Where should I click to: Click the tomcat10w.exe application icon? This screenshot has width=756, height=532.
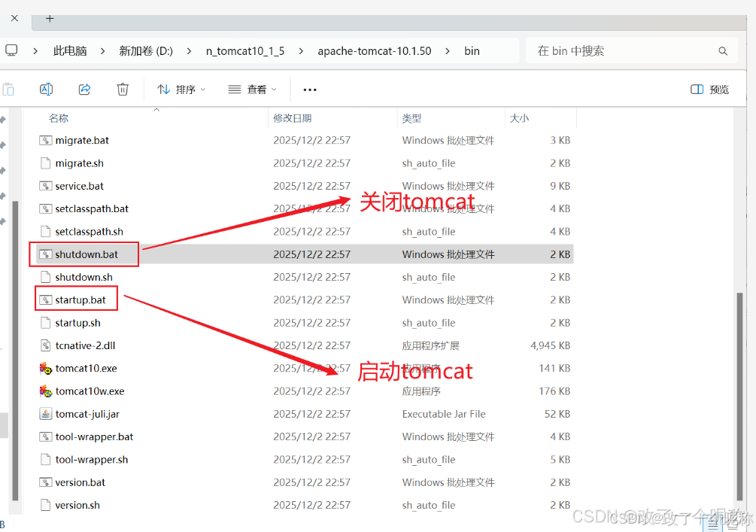(45, 391)
